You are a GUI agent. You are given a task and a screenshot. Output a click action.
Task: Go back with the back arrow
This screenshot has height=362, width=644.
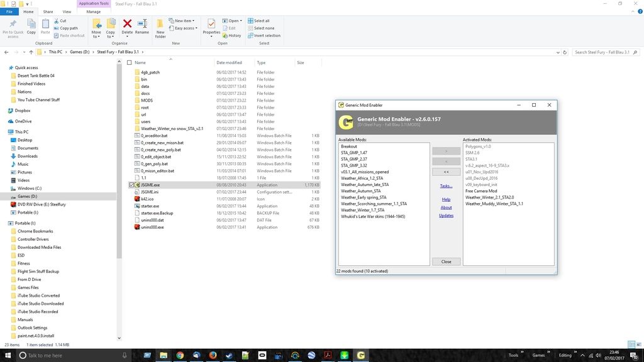pos(6,52)
